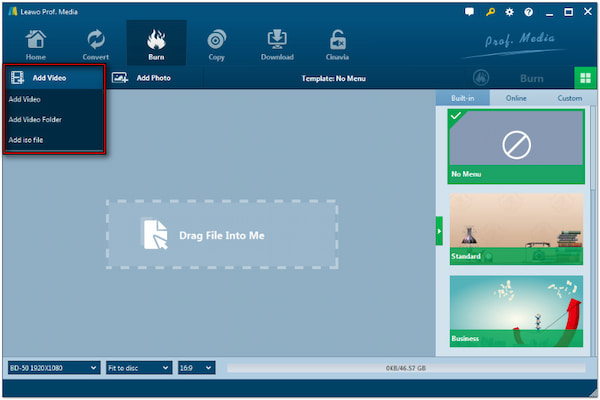Viewport: 600px width, 400px height.
Task: Toggle the green grid template panel button
Action: click(582, 77)
